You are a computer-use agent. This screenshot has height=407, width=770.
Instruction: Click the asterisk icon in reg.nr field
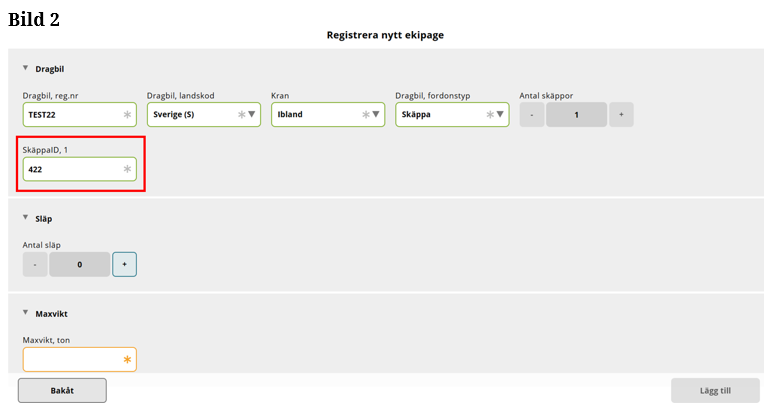click(x=127, y=115)
